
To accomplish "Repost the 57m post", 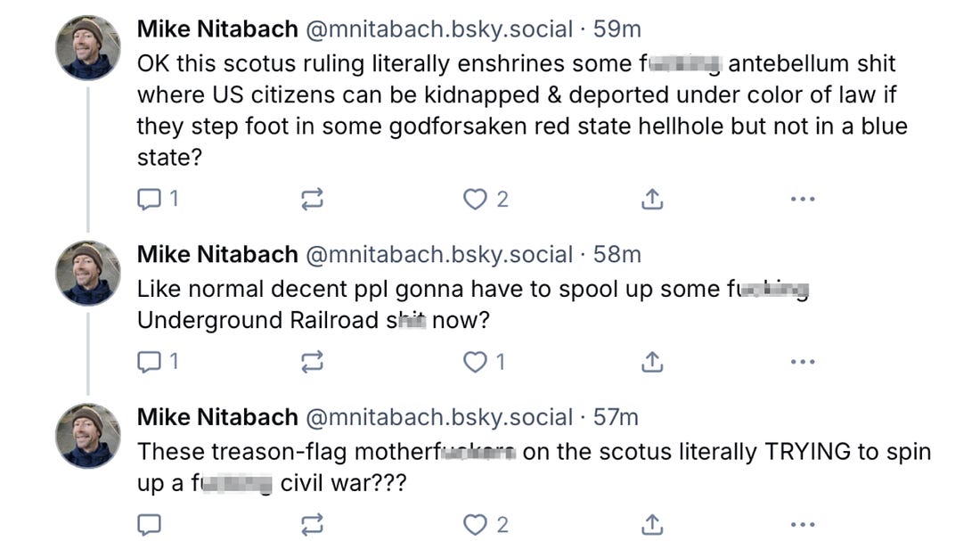I will [312, 525].
